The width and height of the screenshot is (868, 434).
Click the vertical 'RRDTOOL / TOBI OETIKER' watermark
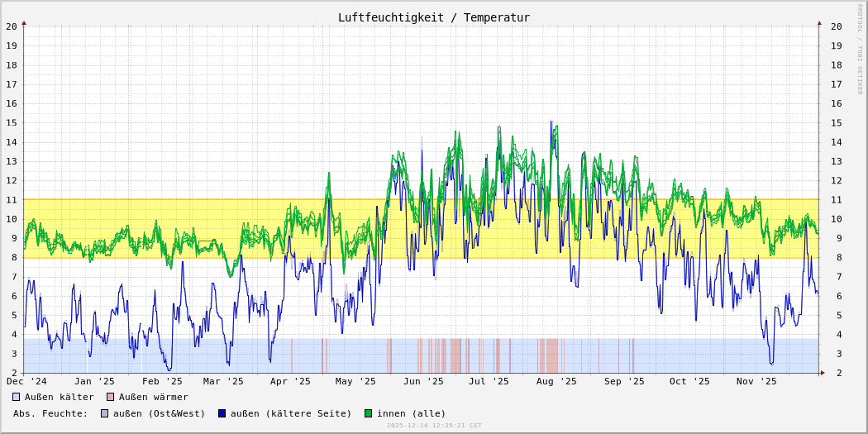[860, 50]
